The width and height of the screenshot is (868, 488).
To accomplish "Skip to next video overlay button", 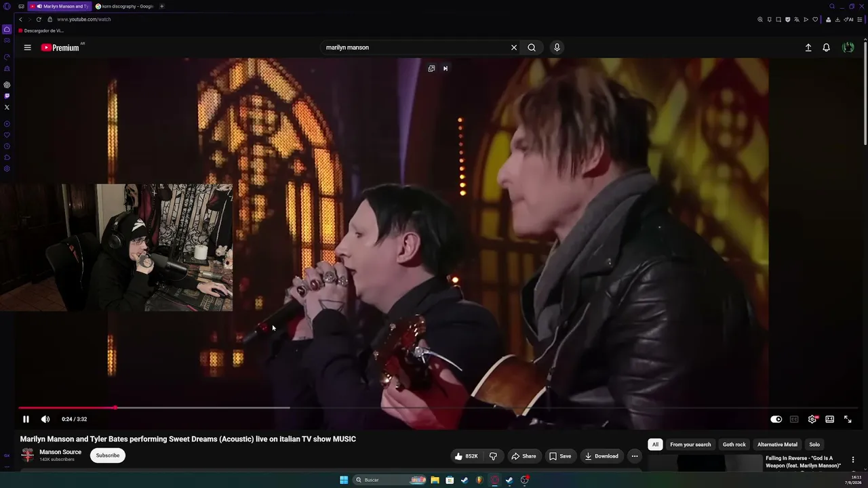I will tap(446, 68).
